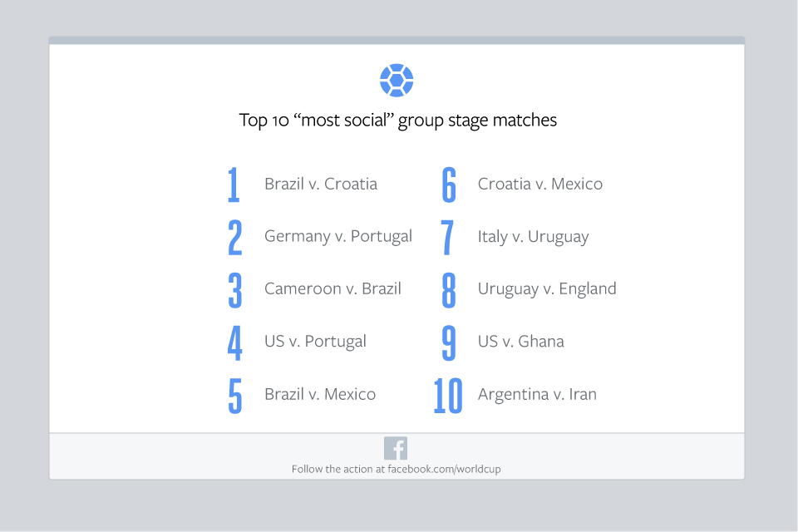Select the Uruguay v. England entry
This screenshot has height=532, width=798.
pos(546,288)
